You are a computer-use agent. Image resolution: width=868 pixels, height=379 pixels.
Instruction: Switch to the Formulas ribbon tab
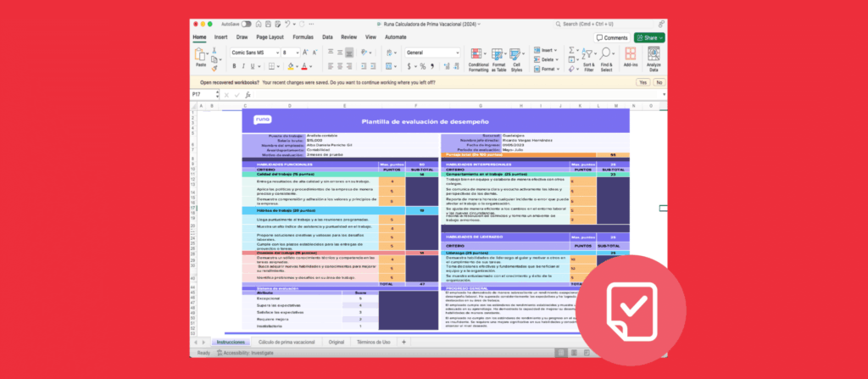(x=303, y=37)
